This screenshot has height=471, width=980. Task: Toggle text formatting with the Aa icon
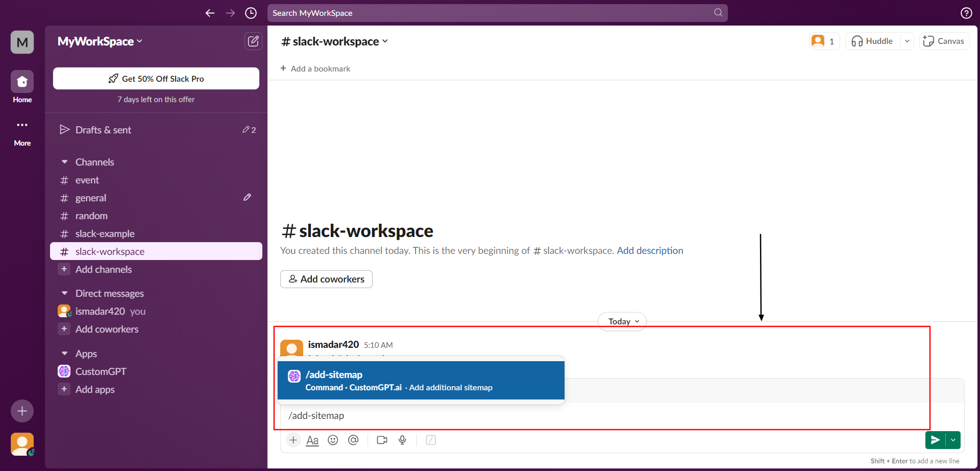point(312,440)
